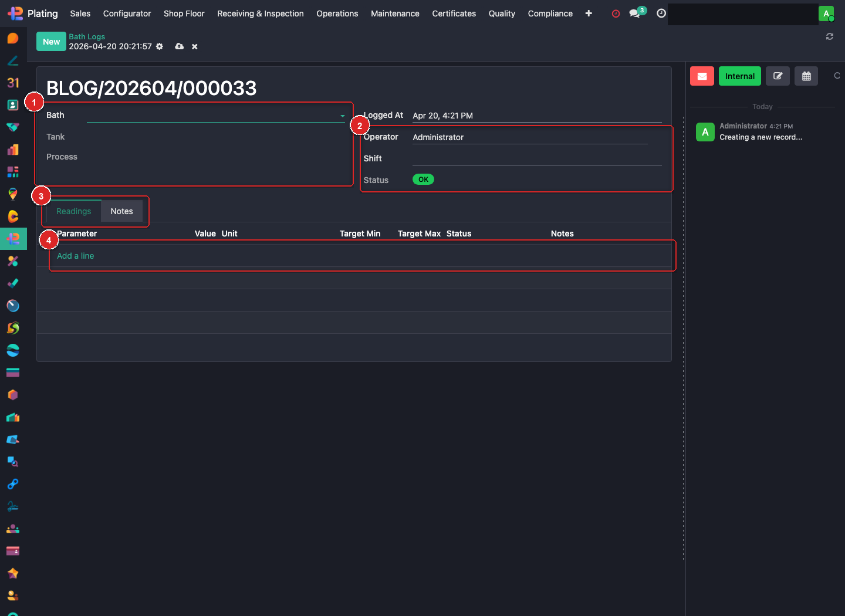
Task: Open the conversations icon with badge 3
Action: [x=636, y=13]
